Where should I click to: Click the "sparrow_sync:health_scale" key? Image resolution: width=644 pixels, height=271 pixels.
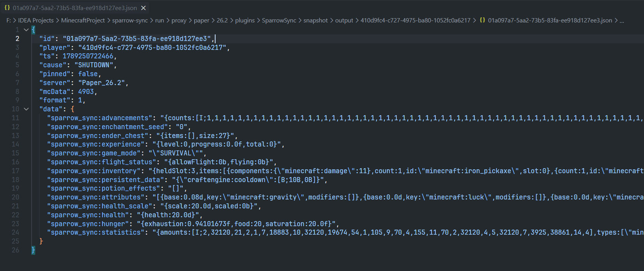pyautogui.click(x=99, y=206)
